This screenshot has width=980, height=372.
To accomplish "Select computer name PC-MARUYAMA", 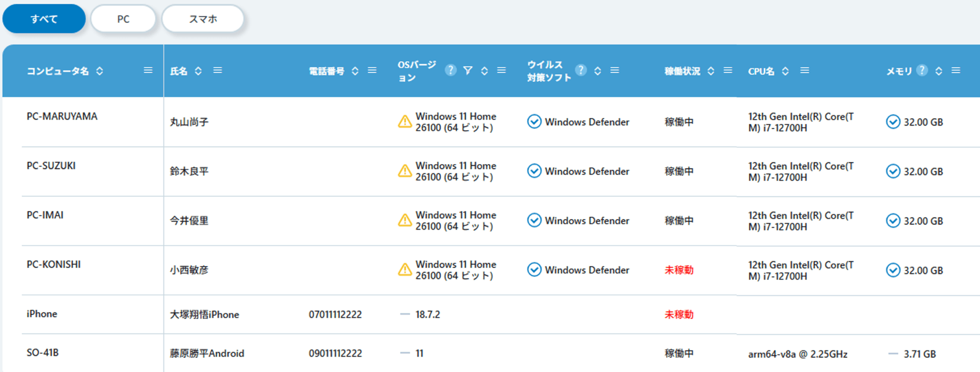I will 62,116.
